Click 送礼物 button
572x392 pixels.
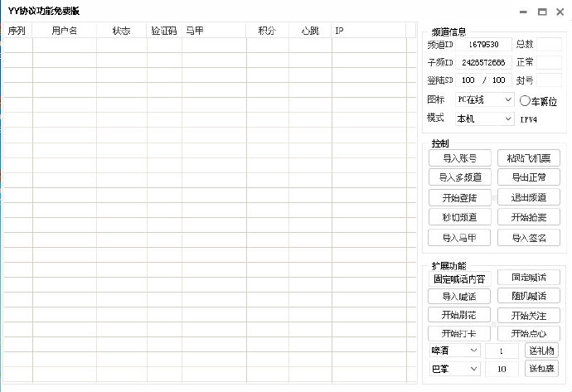coord(541,351)
